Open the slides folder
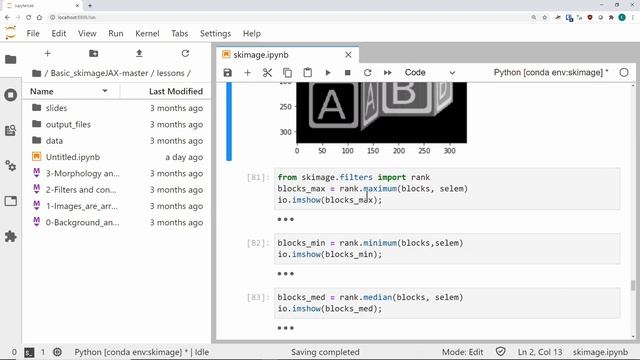This screenshot has width=640, height=360. (117, 108)
